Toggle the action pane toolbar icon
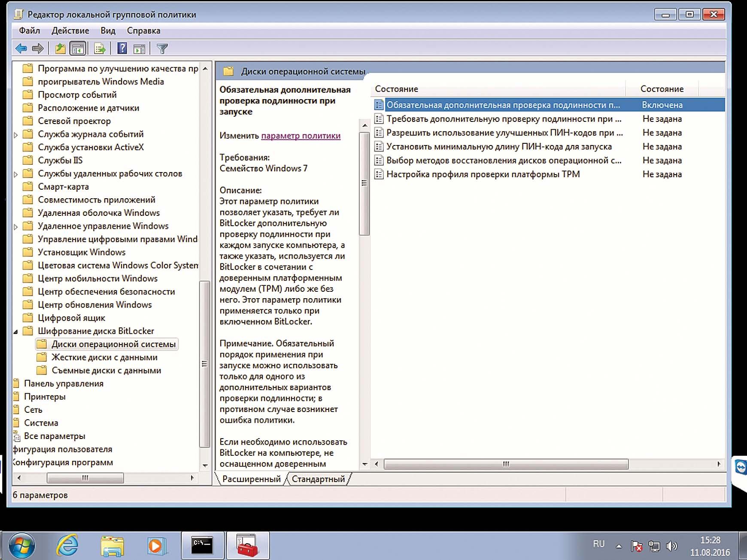The height and width of the screenshot is (560, 747). (139, 49)
